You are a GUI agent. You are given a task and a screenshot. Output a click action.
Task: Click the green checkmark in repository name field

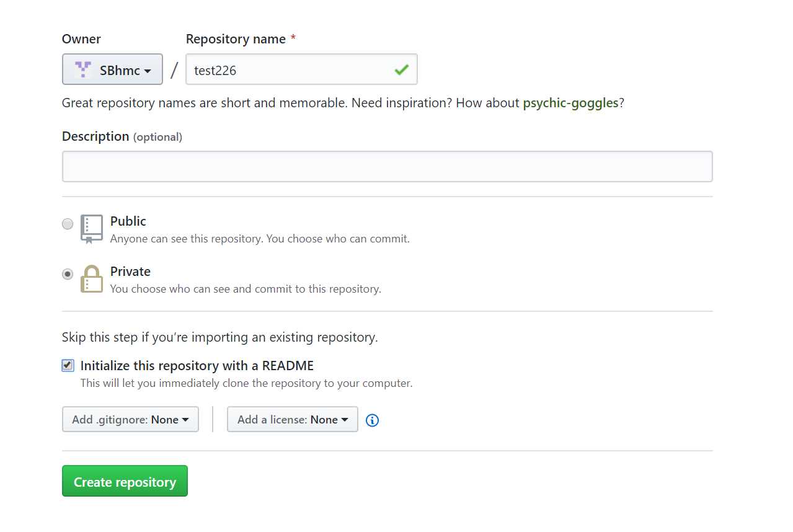click(x=401, y=70)
